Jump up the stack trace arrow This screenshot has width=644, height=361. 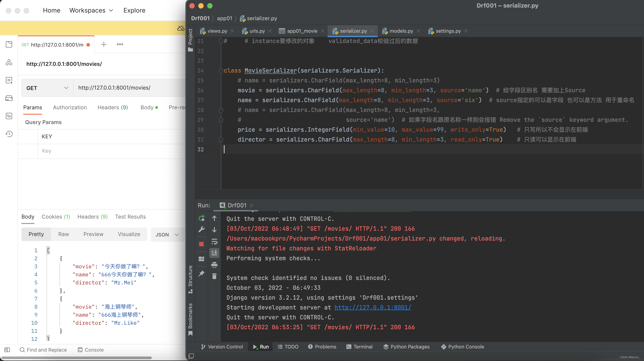[214, 218]
